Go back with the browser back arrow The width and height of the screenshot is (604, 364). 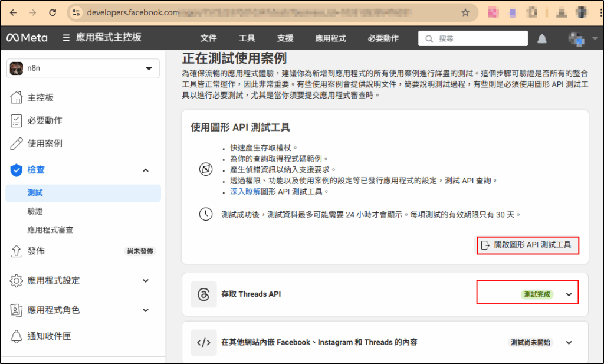(13, 13)
